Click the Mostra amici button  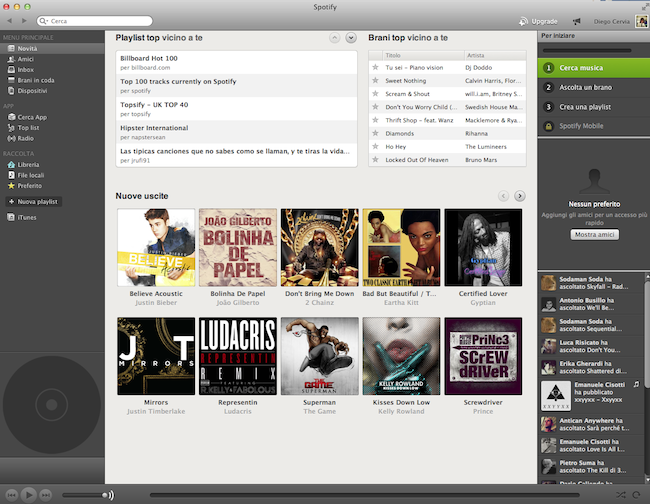(x=594, y=234)
